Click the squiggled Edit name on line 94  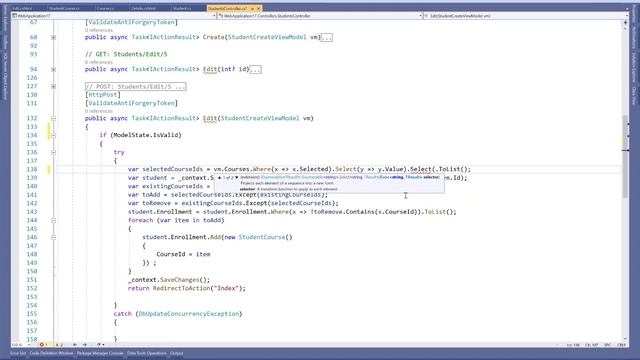point(210,69)
